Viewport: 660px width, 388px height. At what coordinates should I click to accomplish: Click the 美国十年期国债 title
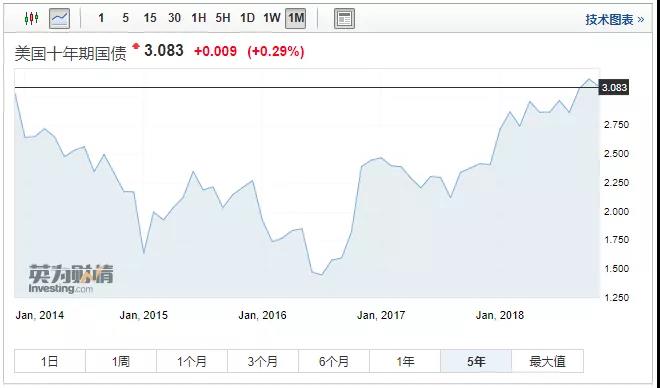click(x=70, y=53)
